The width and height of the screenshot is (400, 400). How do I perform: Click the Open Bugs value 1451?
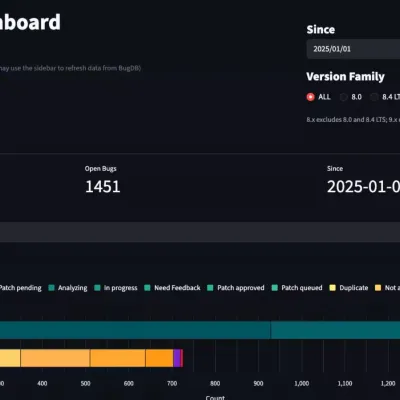point(103,186)
